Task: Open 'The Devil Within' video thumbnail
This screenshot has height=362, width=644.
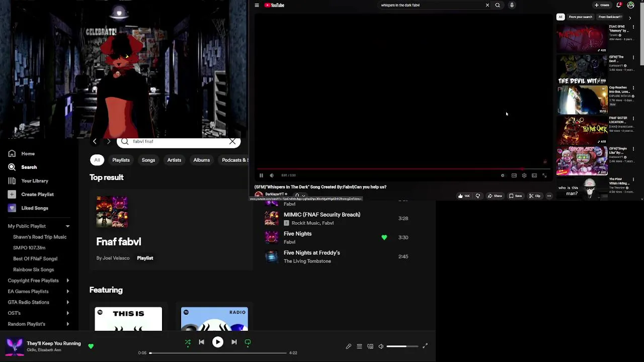Action: coord(582,69)
